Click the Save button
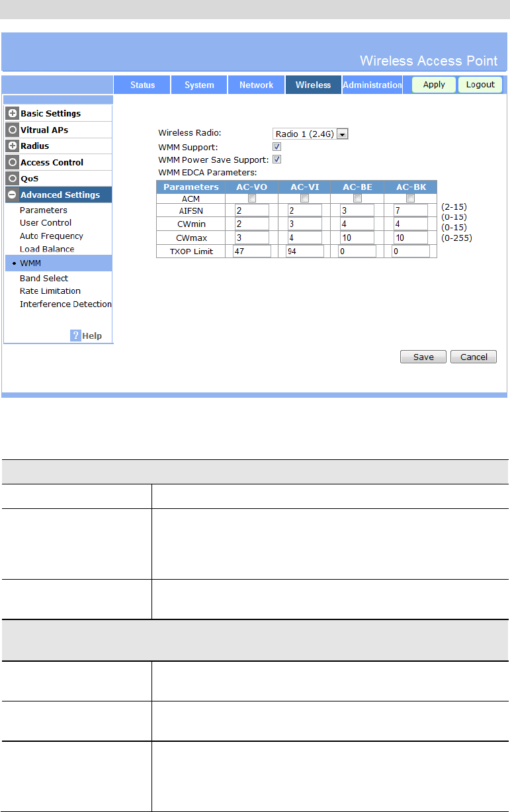Image resolution: width=510 pixels, height=812 pixels. point(423,357)
